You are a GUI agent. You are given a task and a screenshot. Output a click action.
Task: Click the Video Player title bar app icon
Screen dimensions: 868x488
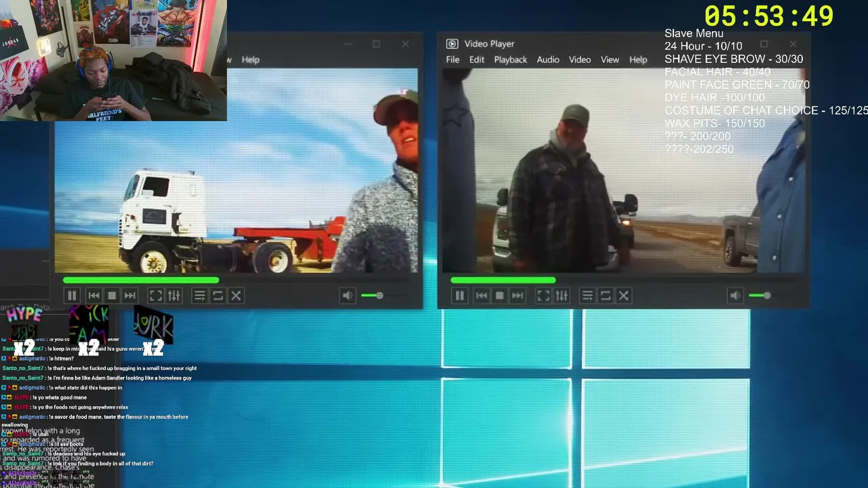(452, 44)
